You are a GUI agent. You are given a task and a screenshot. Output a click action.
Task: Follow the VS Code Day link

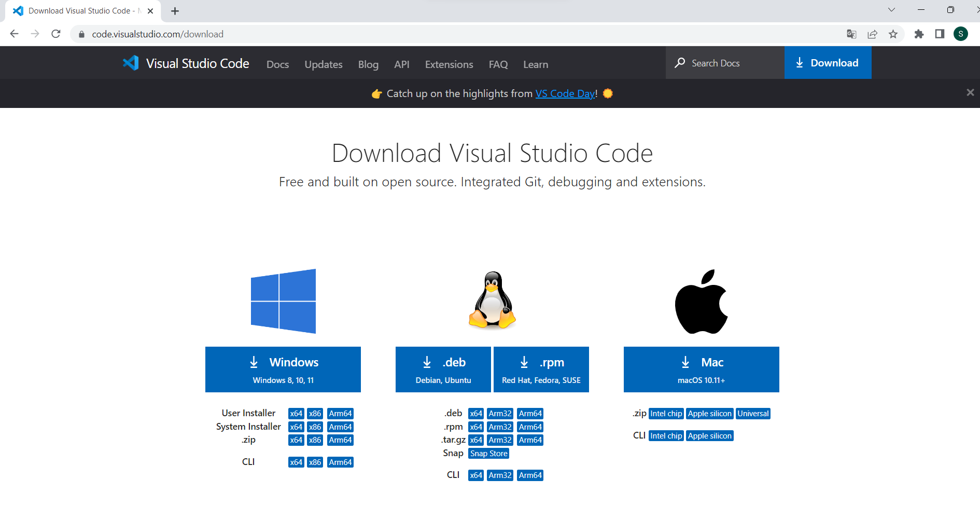pos(565,93)
